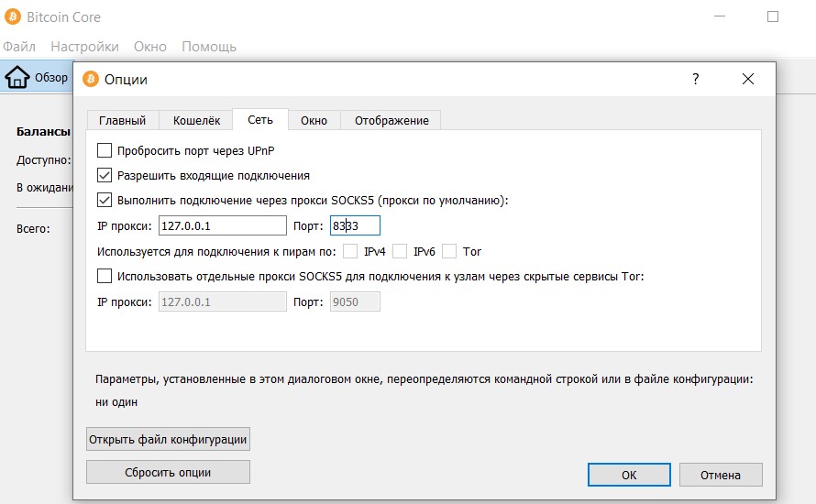Open the Помощь menu

click(209, 47)
